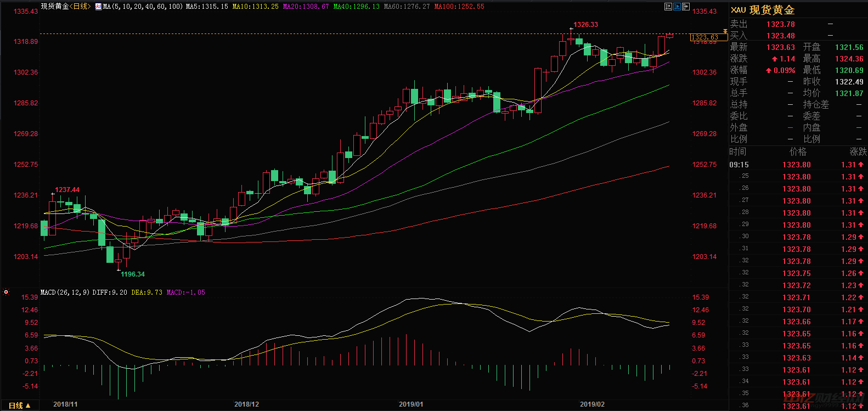868x411 pixels.
Task: Click the 现货黄金 日线 chart title
Action: (65, 7)
